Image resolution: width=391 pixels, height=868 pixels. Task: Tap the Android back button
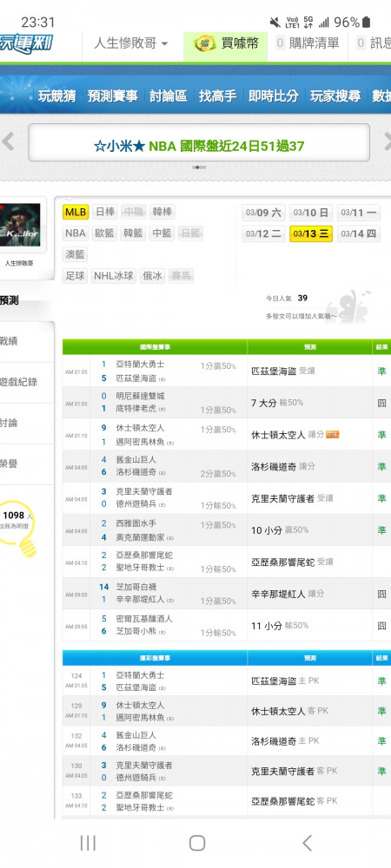pyautogui.click(x=307, y=843)
